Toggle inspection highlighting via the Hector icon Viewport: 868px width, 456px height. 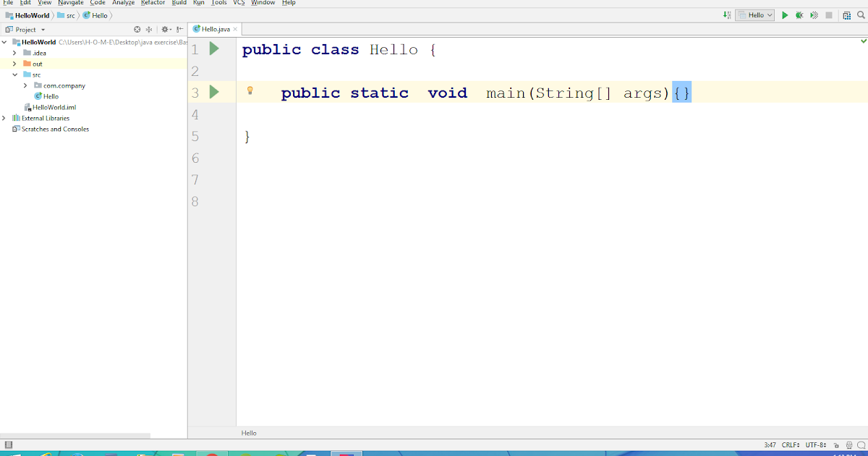(849, 444)
